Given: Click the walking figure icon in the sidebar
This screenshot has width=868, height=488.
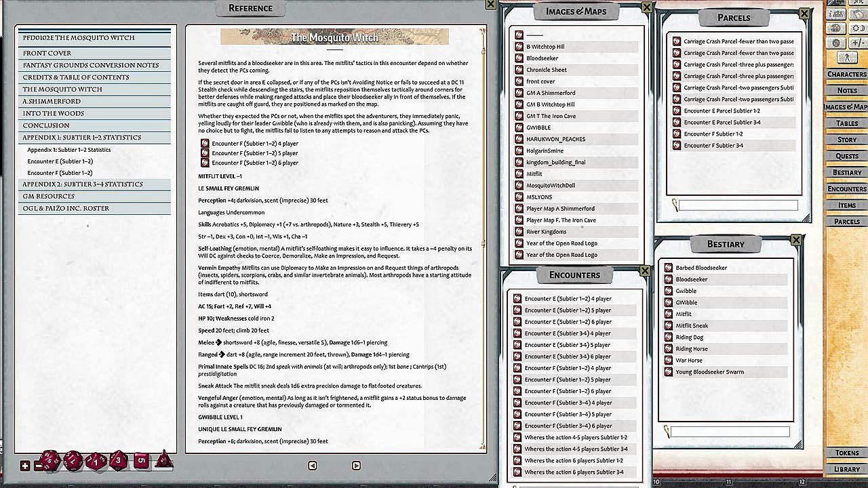Looking at the screenshot, I should pyautogui.click(x=847, y=58).
